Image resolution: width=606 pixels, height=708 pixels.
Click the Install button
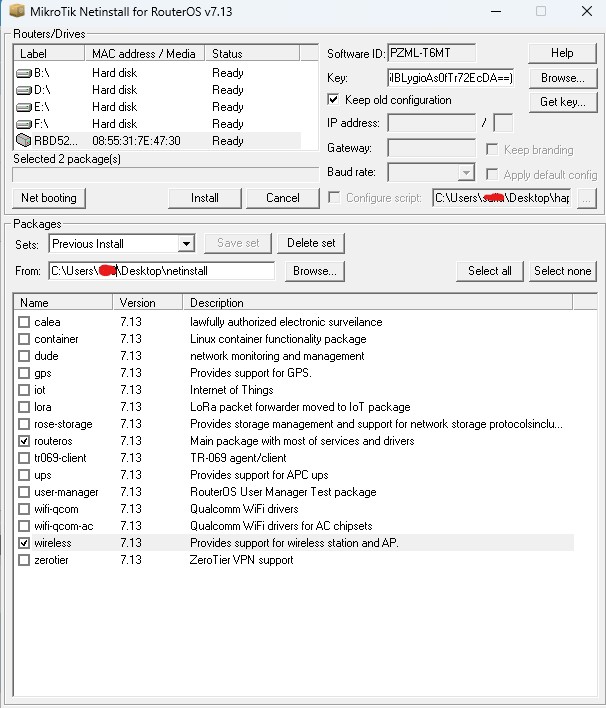[x=205, y=198]
